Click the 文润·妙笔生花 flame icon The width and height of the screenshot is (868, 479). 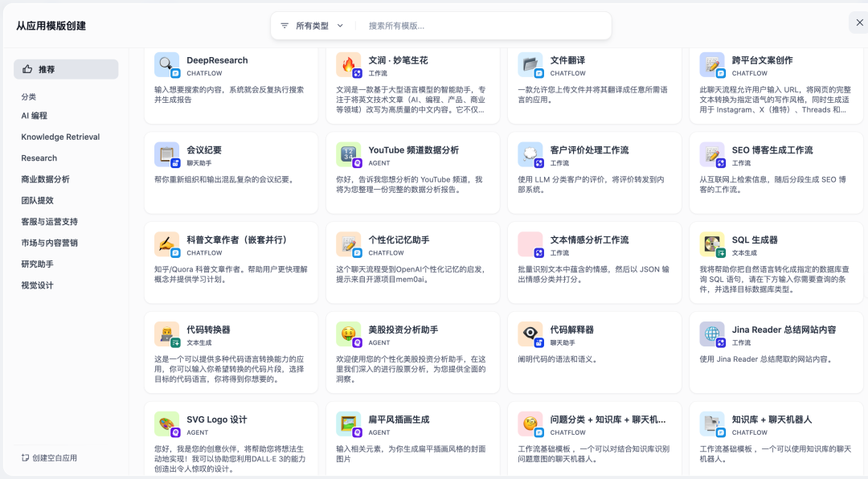click(348, 65)
